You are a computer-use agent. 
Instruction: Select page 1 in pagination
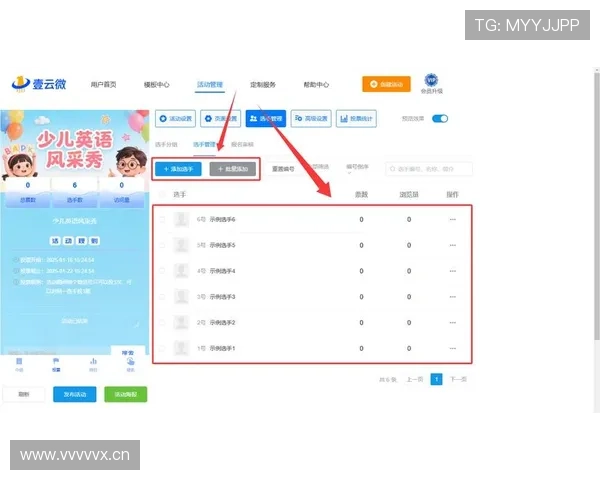(436, 379)
